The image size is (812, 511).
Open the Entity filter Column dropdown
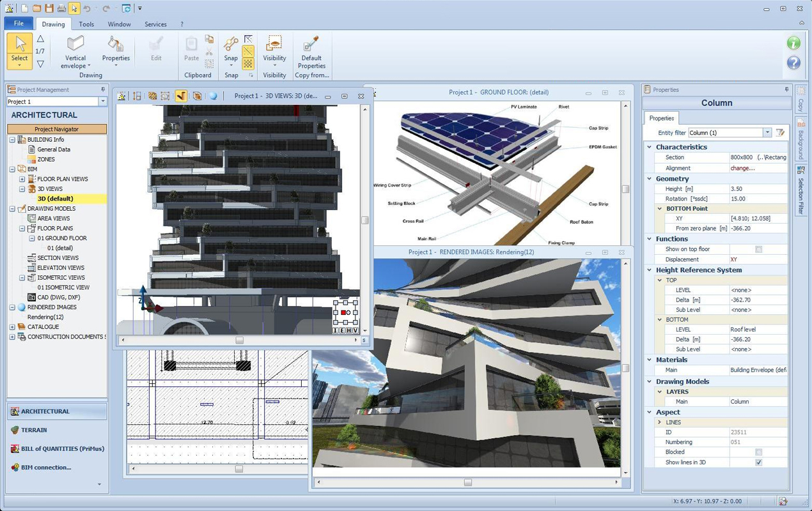(767, 133)
